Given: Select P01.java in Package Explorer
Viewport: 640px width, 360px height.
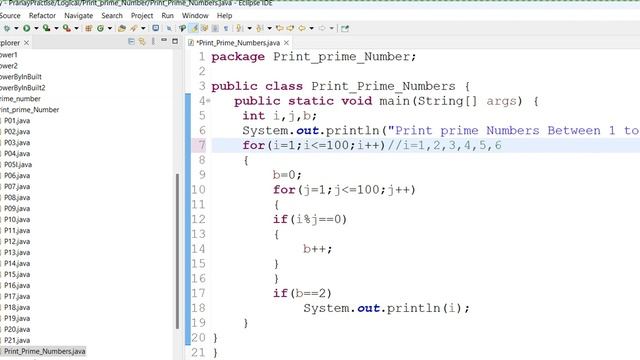Looking at the screenshot, I should [17, 121].
